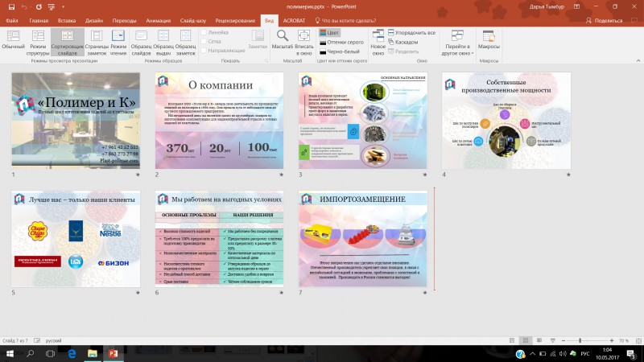Viewport: 644px width, 362px height.
Task: Click spell check icon in status bar
Action: pyautogui.click(x=37, y=340)
